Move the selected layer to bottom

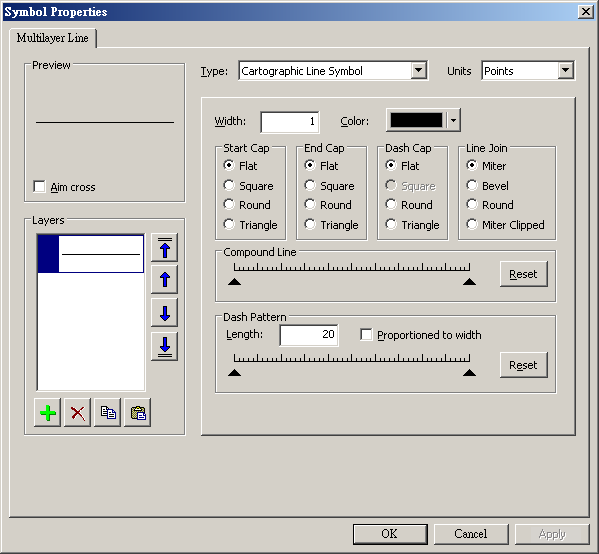point(165,347)
